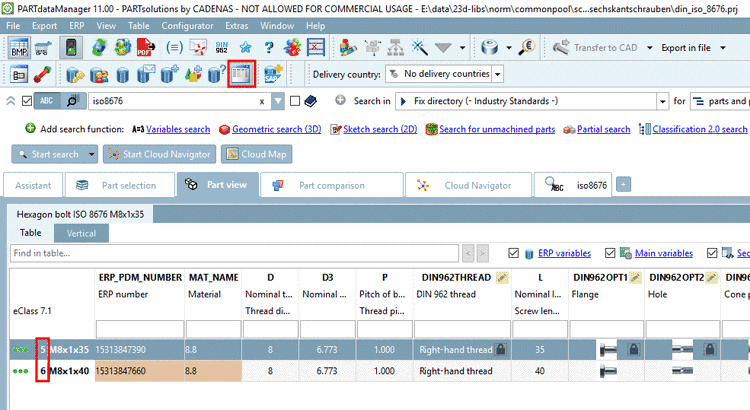Click the Find in table input field

(x=234, y=253)
